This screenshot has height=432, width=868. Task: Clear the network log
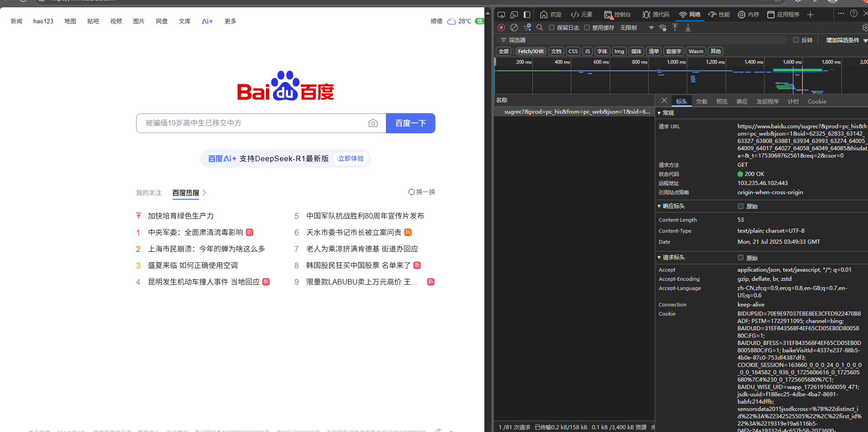coord(514,27)
